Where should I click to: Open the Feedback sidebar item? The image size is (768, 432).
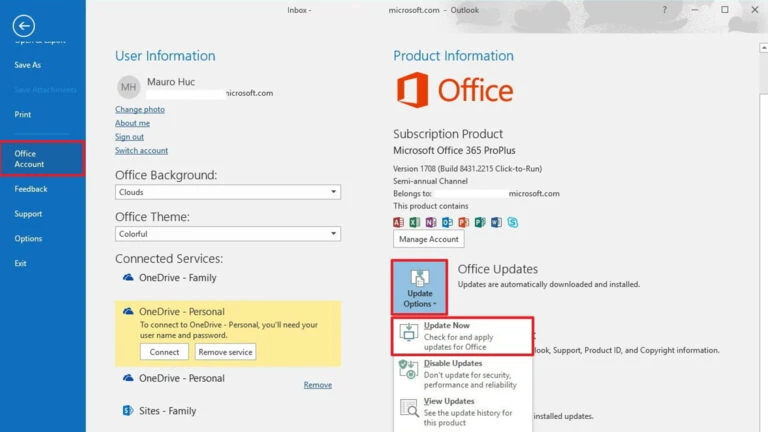[x=31, y=189]
